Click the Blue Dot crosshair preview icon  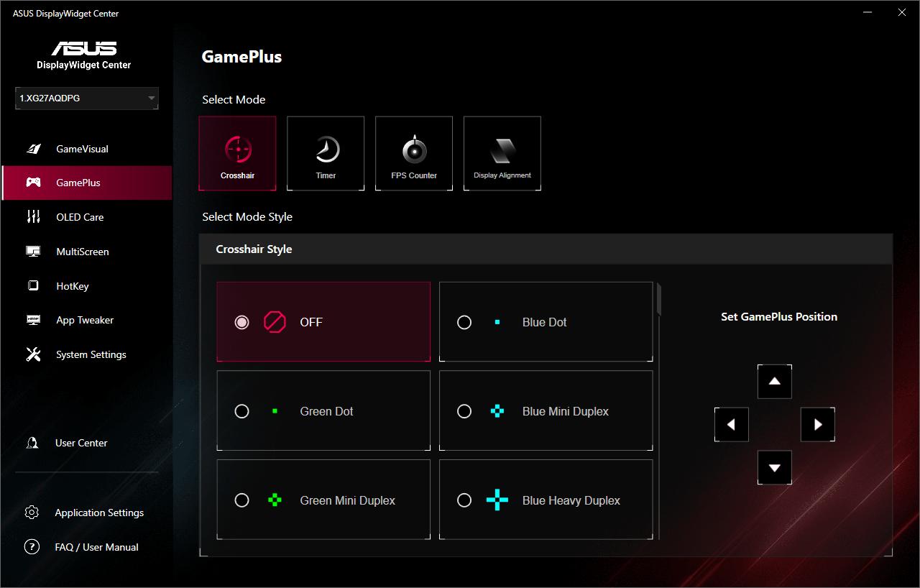[497, 322]
